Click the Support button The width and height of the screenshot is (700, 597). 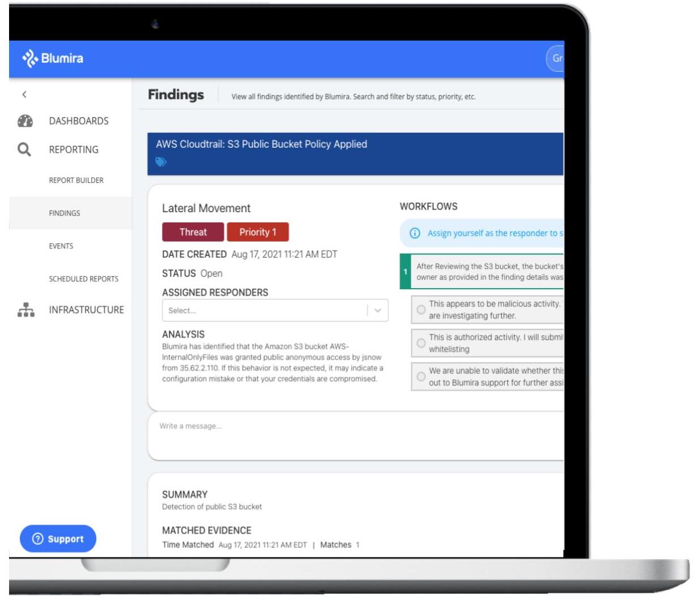(58, 539)
